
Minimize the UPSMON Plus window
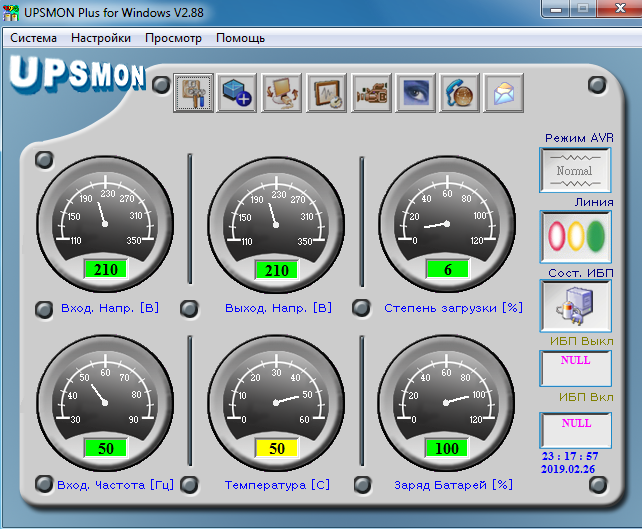point(556,9)
